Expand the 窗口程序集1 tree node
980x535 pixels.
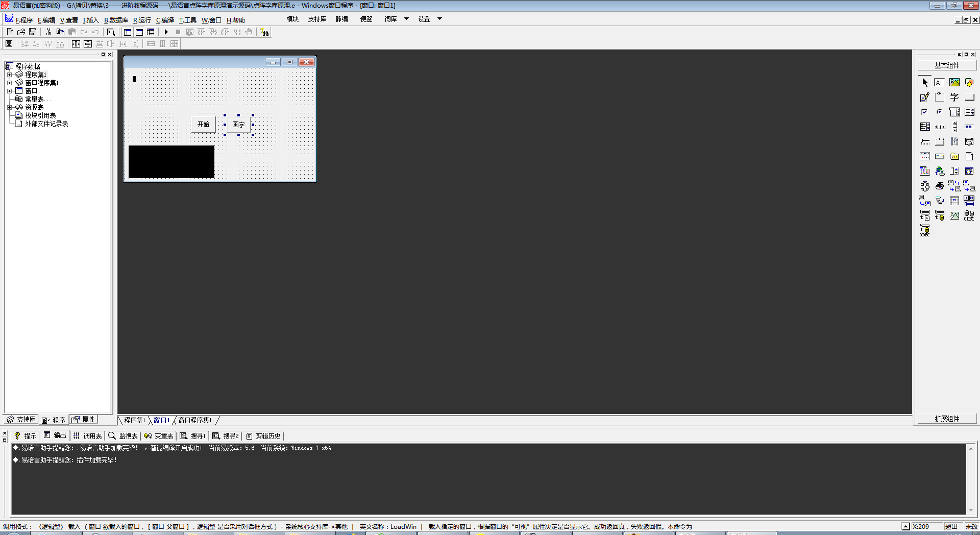[9, 83]
